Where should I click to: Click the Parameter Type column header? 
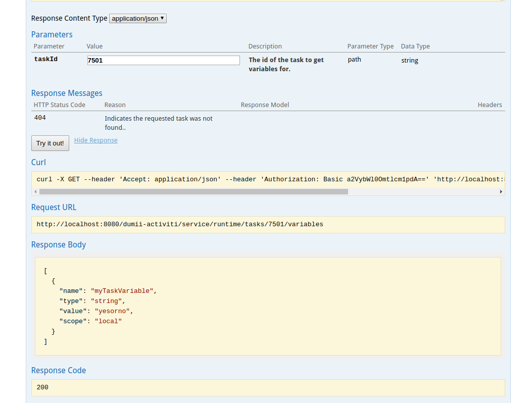point(370,46)
